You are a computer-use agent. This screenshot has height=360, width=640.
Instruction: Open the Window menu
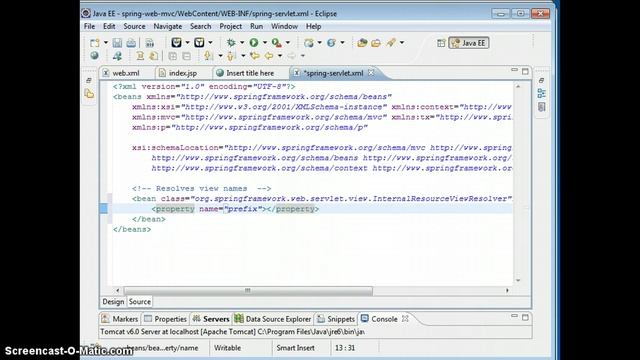284,26
